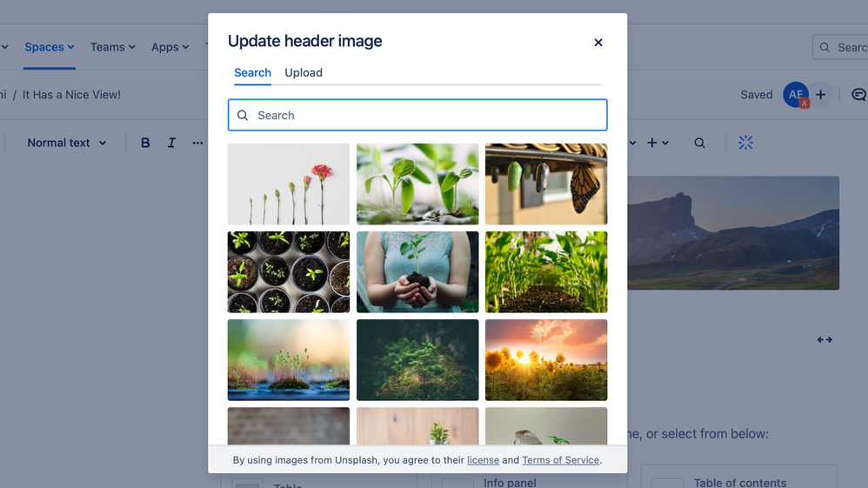This screenshot has height=488, width=868.
Task: Expand the Teams menu
Action: click(113, 47)
